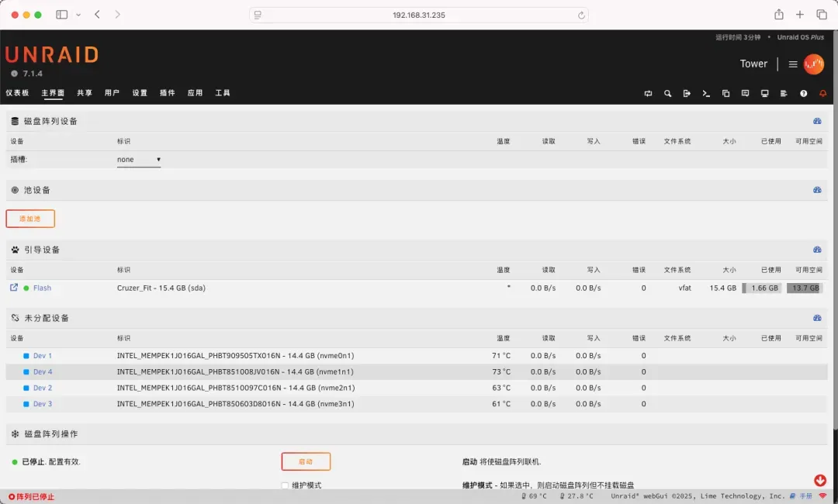
Task: Open the Safari sidebar chevron dropdown
Action: (78, 15)
